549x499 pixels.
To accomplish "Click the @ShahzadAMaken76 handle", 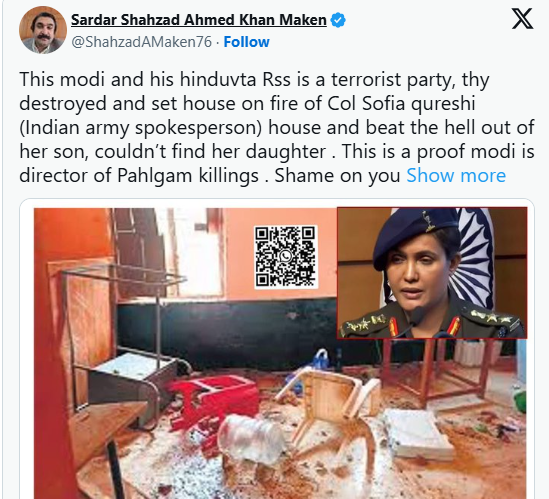I will click(141, 42).
